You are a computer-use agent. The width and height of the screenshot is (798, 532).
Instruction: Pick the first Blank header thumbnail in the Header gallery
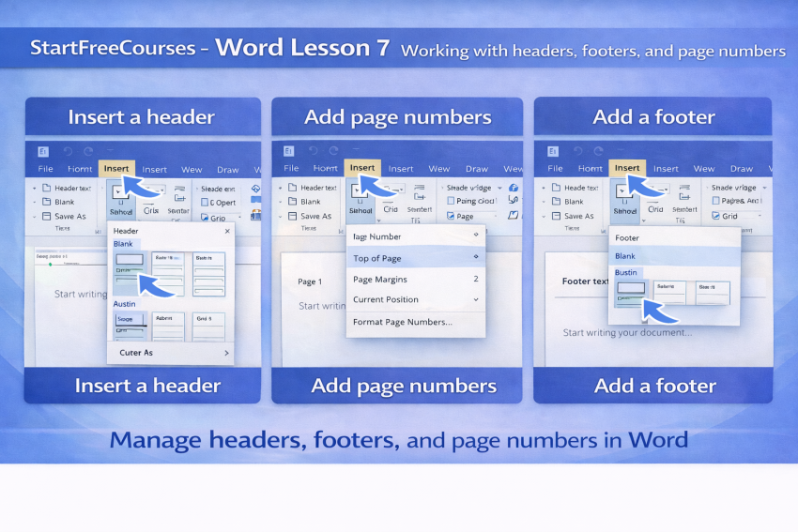130,274
